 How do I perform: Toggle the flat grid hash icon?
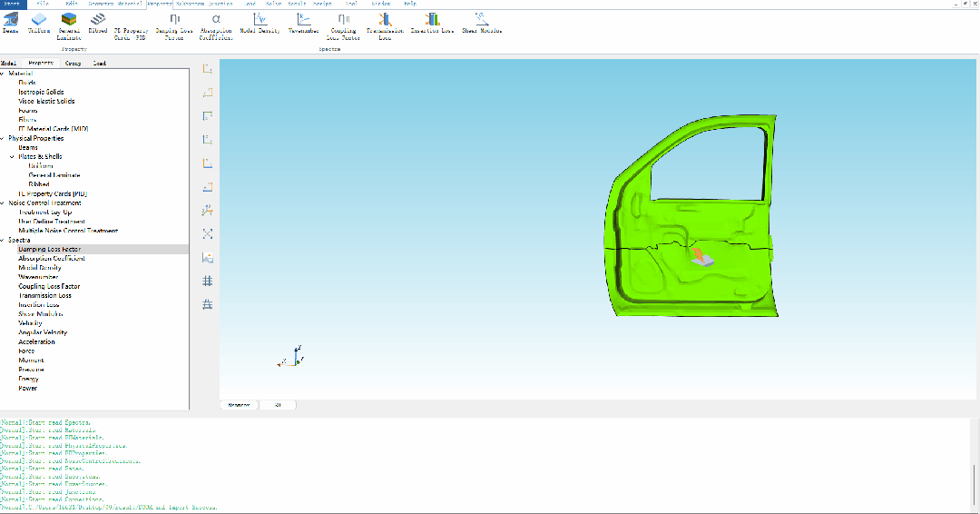point(208,282)
